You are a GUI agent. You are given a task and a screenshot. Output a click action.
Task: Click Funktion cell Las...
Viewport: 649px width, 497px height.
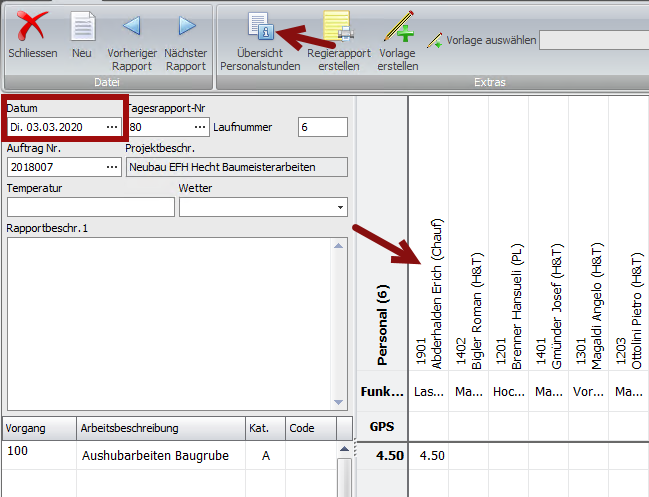click(x=429, y=391)
